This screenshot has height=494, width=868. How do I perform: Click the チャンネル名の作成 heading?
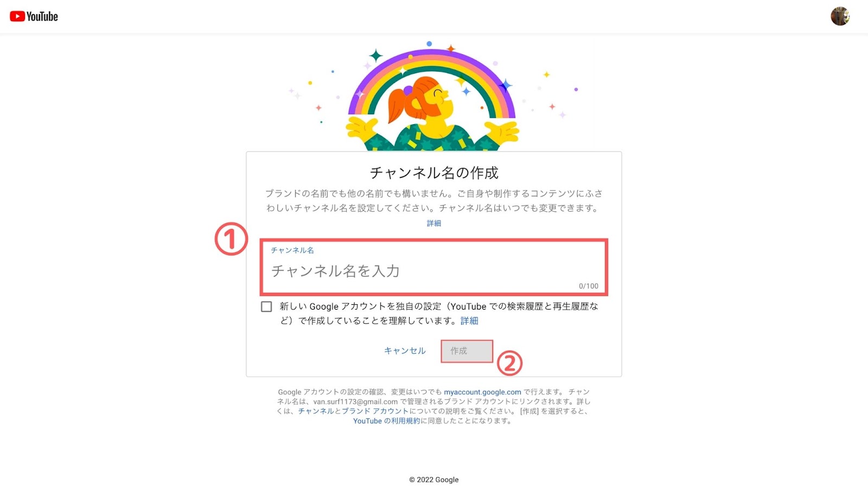tap(434, 173)
